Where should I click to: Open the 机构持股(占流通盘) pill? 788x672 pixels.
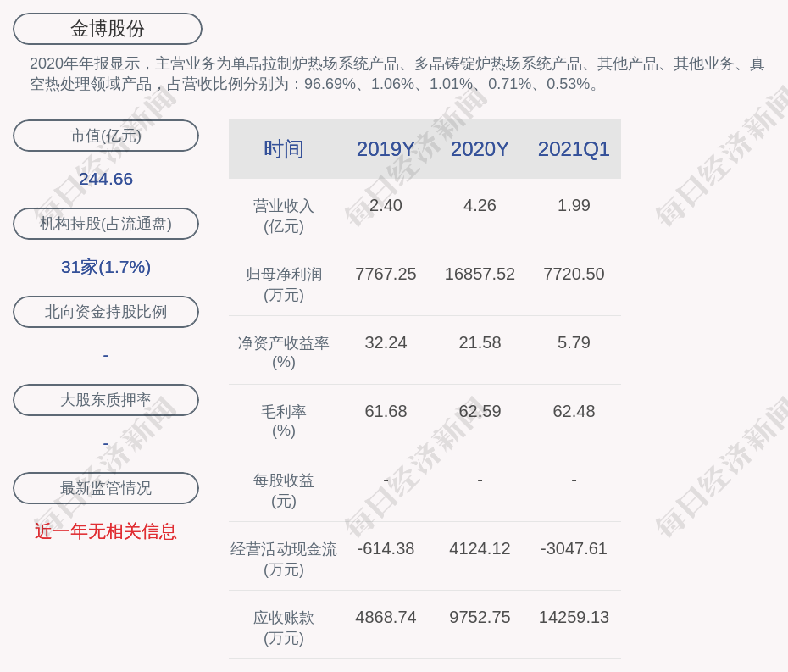(106, 224)
